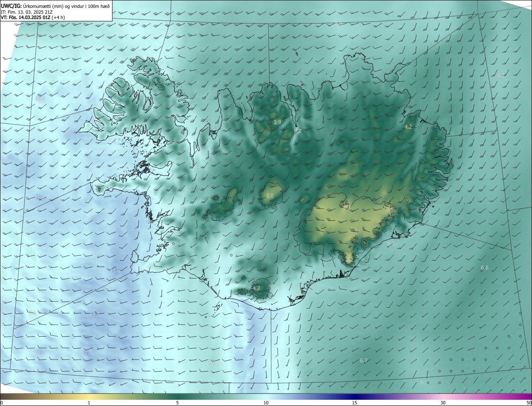Click the 10.8 value off the northwest coast
532x406 pixels.
click(40, 99)
